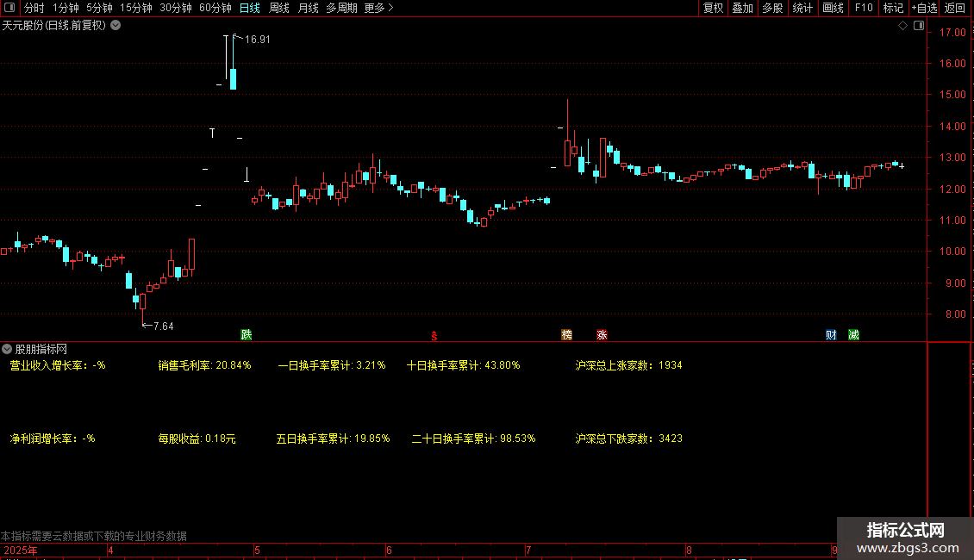
Task: Expand the 更多 periods menu
Action: coord(378,8)
